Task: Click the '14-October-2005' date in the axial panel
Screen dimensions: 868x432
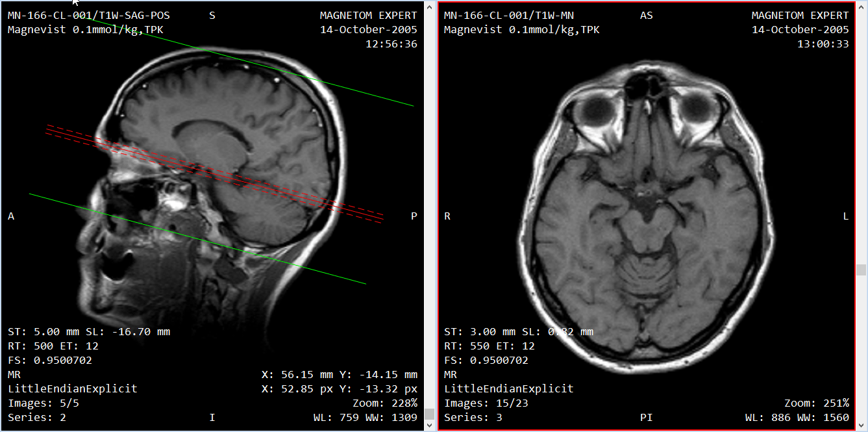Action: coord(800,30)
